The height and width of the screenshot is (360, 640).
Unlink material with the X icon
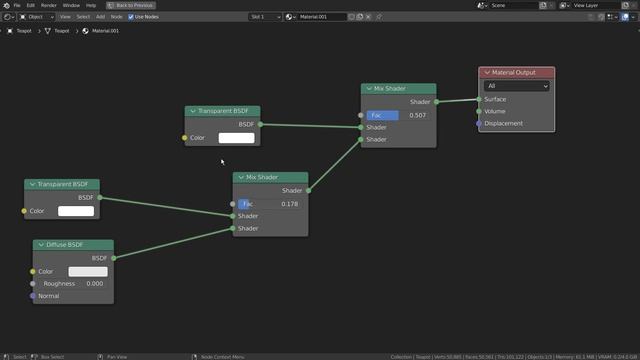pyautogui.click(x=369, y=17)
